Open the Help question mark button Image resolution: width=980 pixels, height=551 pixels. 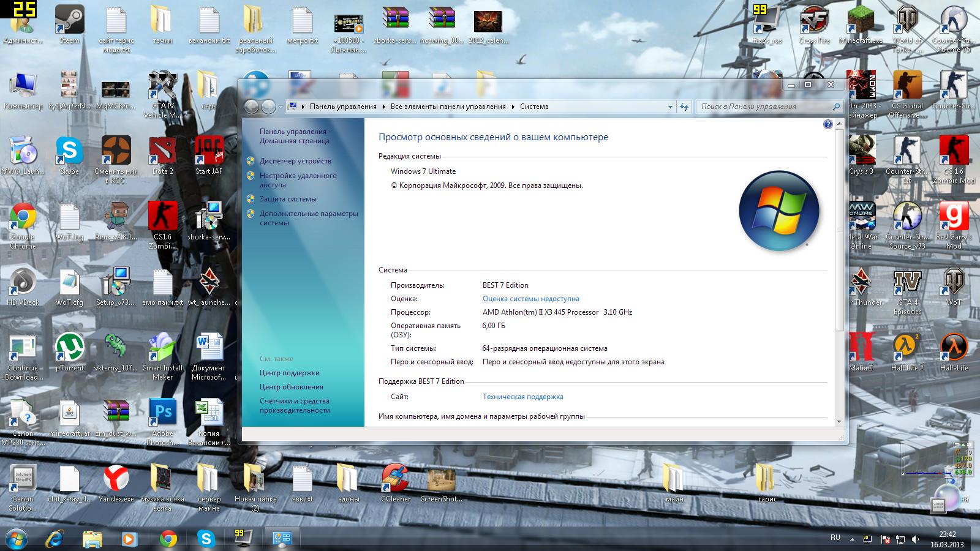[828, 124]
